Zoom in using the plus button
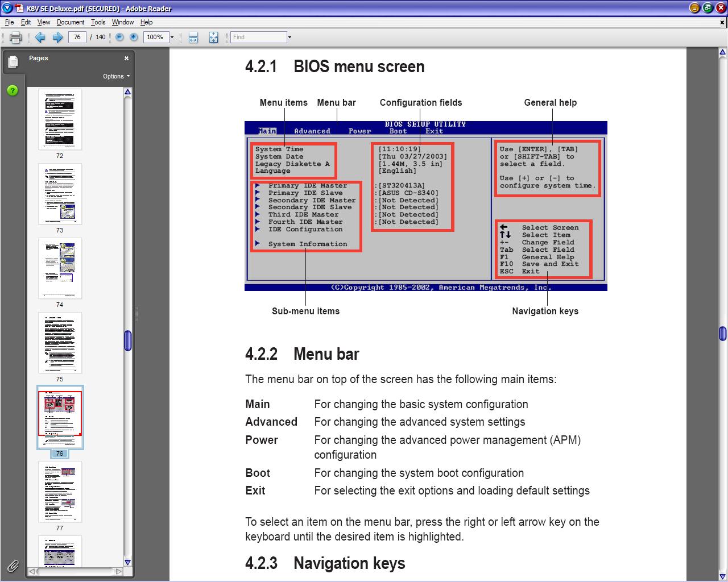Viewport: 728px width, 582px height. click(134, 37)
